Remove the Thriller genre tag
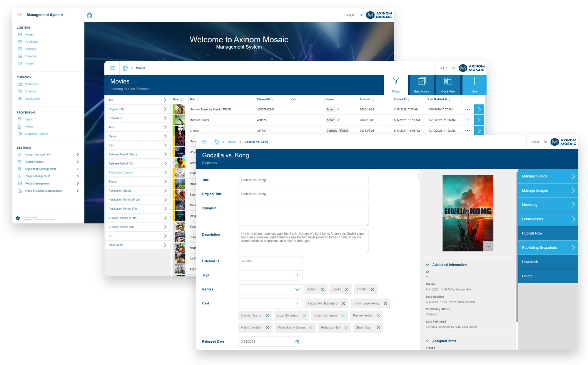Screen dimensions: 588x365 tap(372, 289)
